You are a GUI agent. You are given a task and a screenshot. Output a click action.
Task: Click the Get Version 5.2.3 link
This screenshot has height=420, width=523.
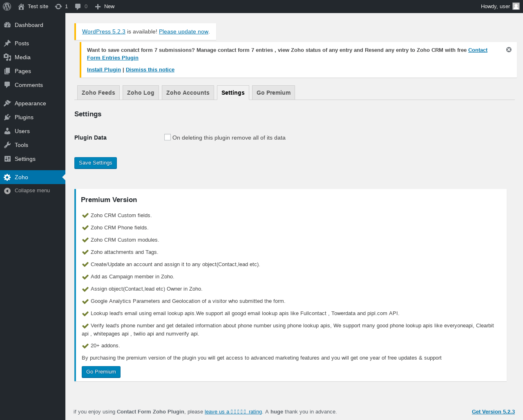coord(493,411)
